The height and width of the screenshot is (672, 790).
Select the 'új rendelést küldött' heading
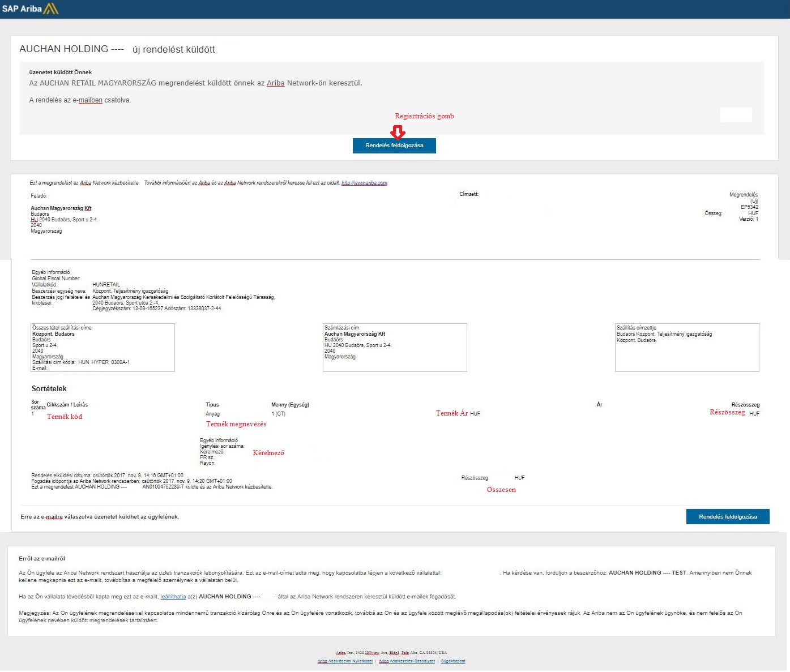(174, 50)
